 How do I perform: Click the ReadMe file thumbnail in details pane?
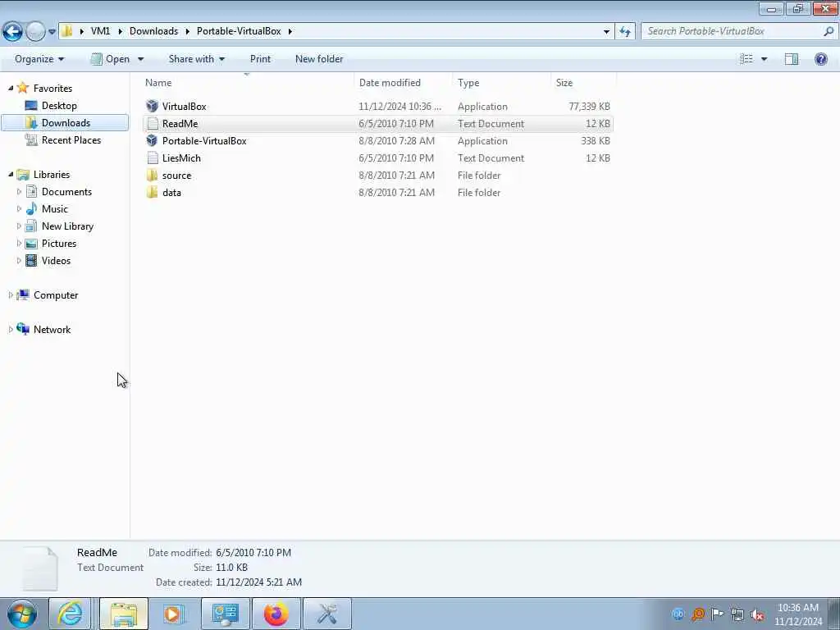coord(40,568)
